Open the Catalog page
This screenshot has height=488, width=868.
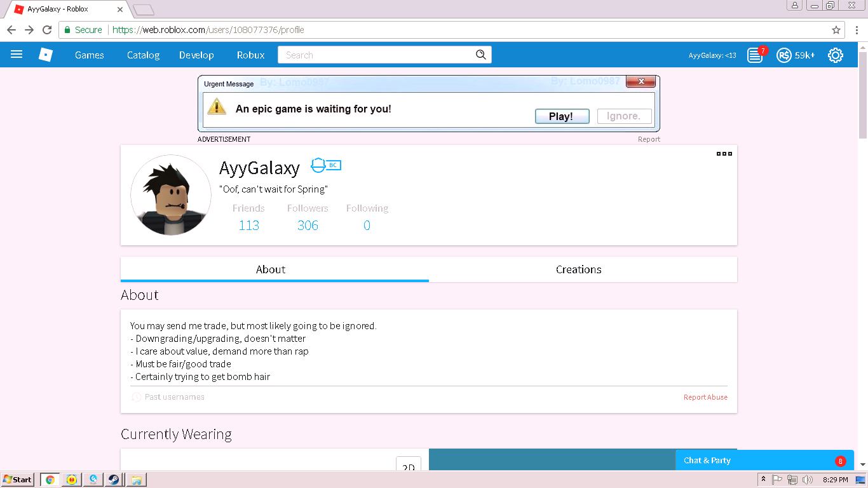point(143,55)
